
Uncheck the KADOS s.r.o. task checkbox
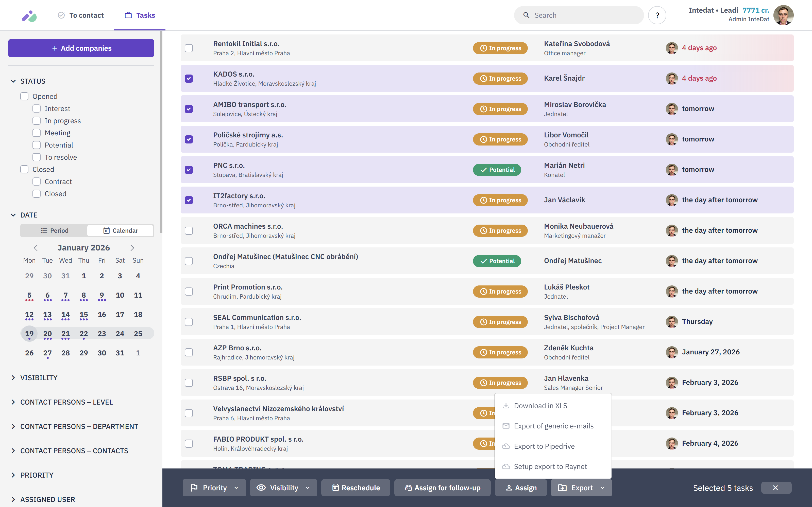coord(189,79)
